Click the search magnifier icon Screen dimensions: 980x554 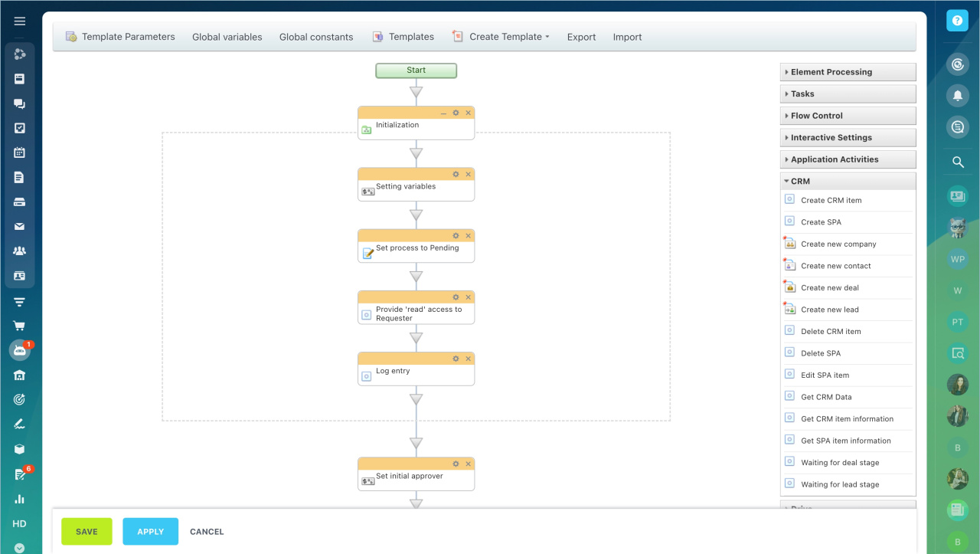(x=957, y=162)
